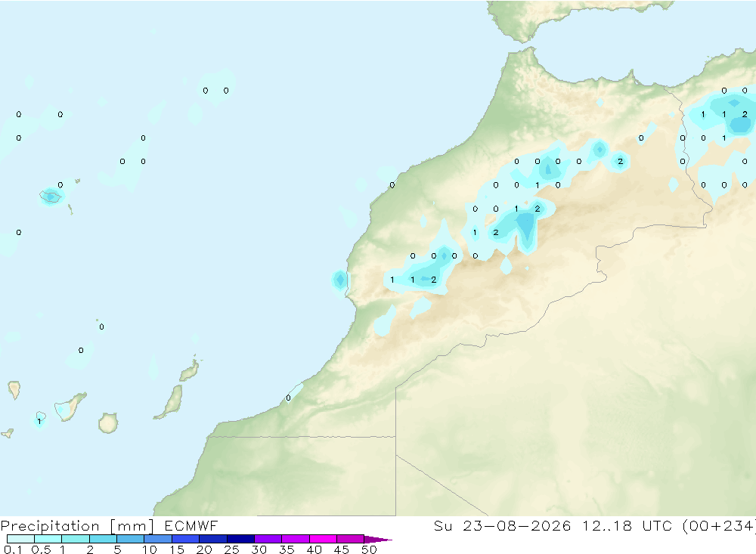Image resolution: width=756 pixels, height=554 pixels.
Task: Click Tenerife island on the map
Action: [70, 407]
